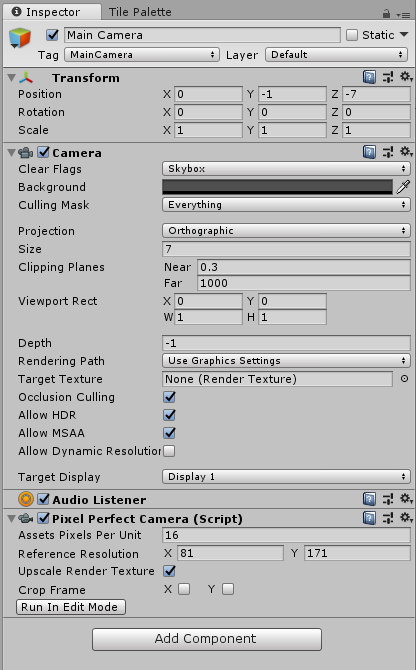
Task: Click the Pixel Perfect Camera script icon
Action: click(26, 519)
